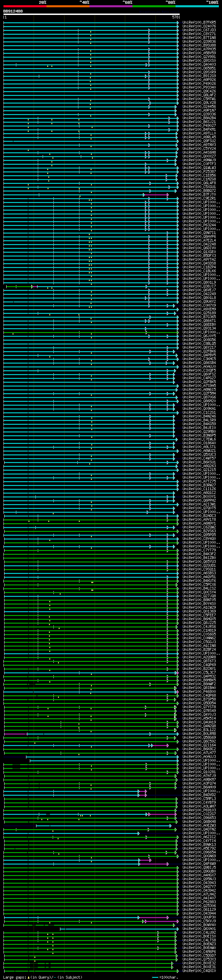The image size is (222, 980).
Task: Click hit label UniRef100_Q4F6W9
Action: (199, 864)
